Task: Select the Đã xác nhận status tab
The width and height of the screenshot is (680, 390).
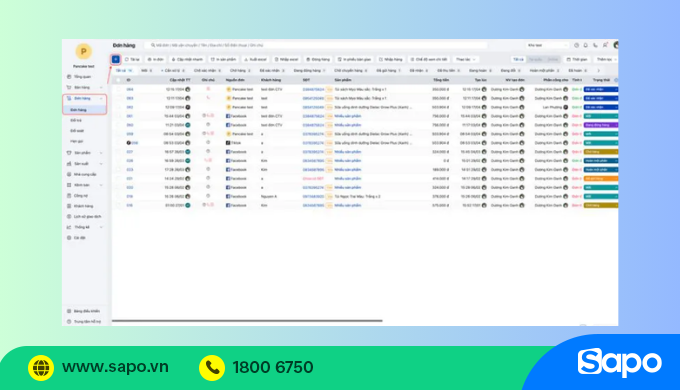Action: point(272,70)
